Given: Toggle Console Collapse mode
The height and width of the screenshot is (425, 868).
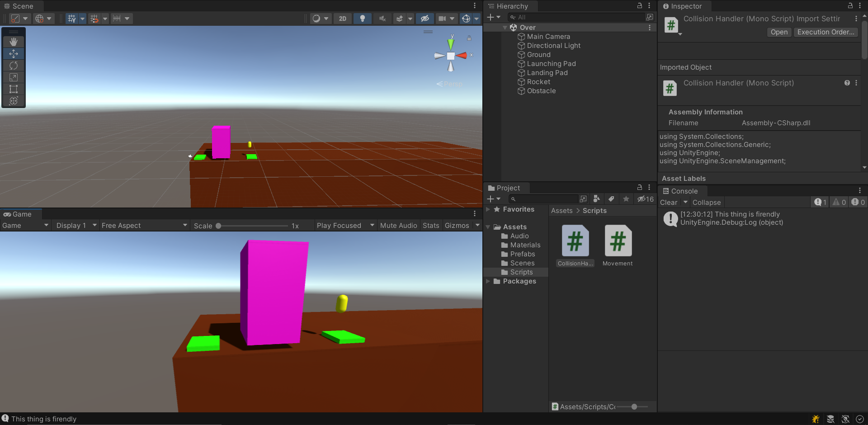Looking at the screenshot, I should point(706,203).
